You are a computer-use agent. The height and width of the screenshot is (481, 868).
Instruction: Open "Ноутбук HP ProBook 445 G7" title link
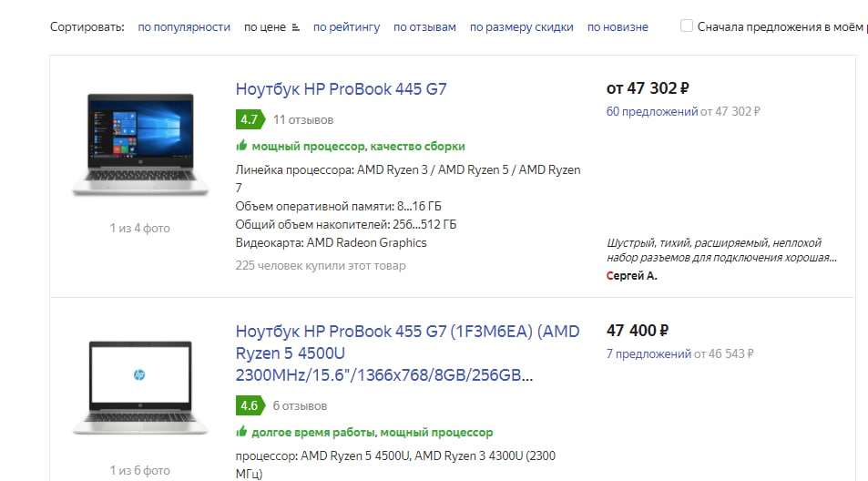pos(341,89)
